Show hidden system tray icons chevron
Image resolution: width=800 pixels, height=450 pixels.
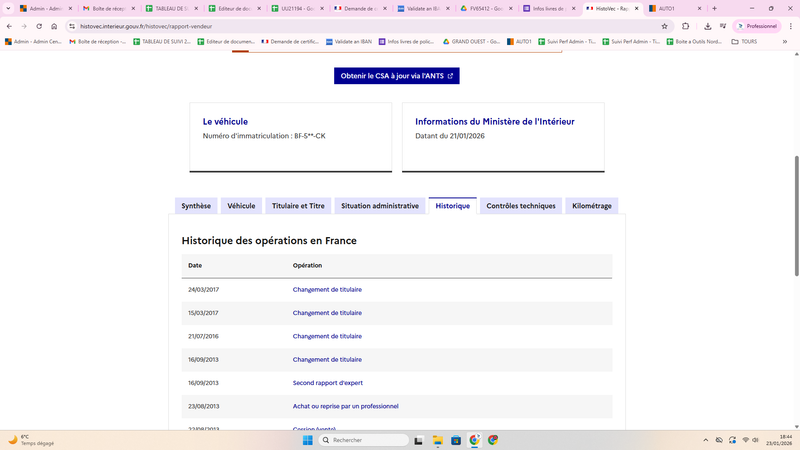(x=704, y=440)
